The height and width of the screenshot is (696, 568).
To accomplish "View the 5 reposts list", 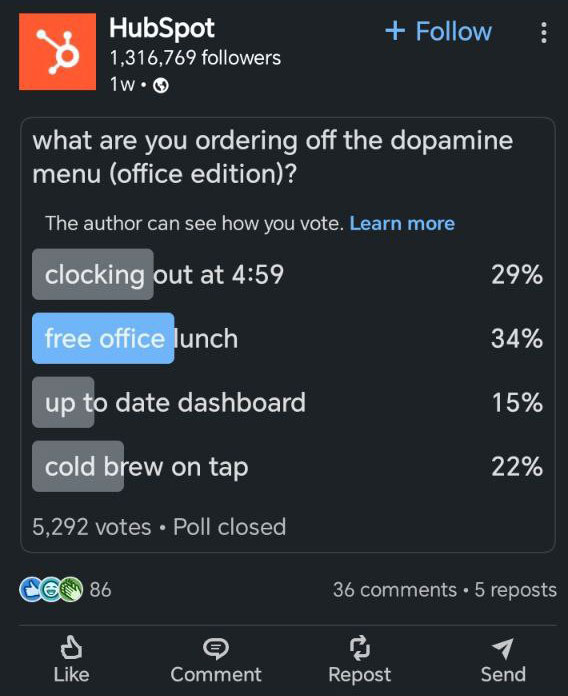I will click(x=516, y=590).
